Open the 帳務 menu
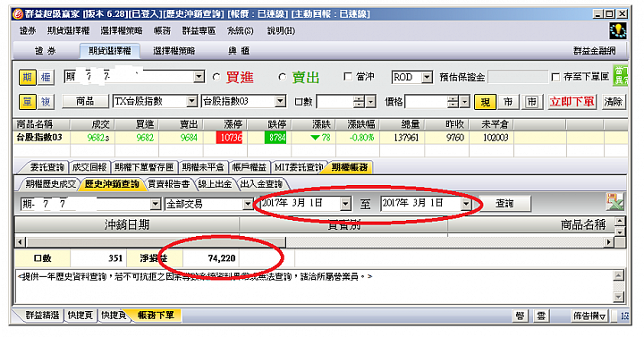Viewport: 644px width, 337px height. point(162,30)
